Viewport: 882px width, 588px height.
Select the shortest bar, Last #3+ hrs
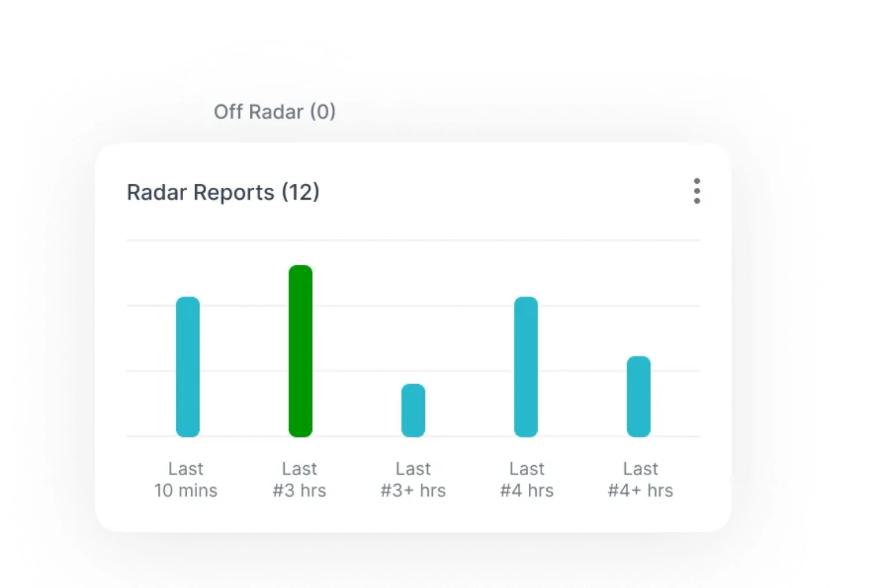[413, 411]
